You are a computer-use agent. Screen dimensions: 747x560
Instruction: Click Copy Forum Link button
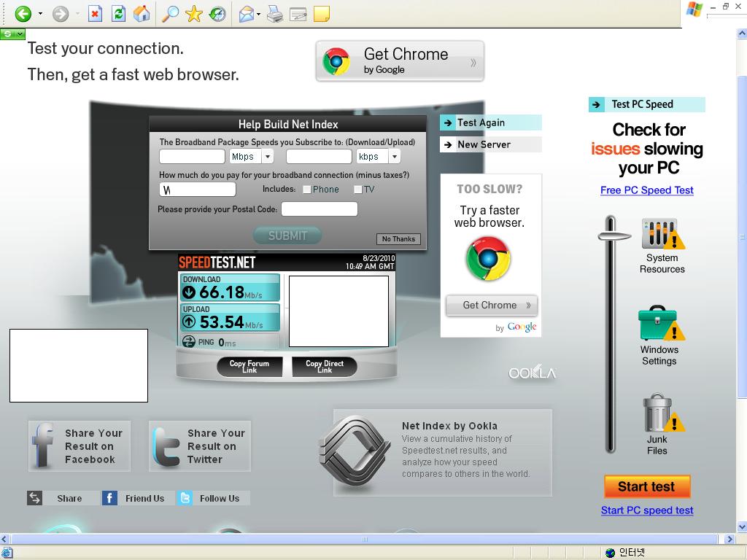click(249, 366)
